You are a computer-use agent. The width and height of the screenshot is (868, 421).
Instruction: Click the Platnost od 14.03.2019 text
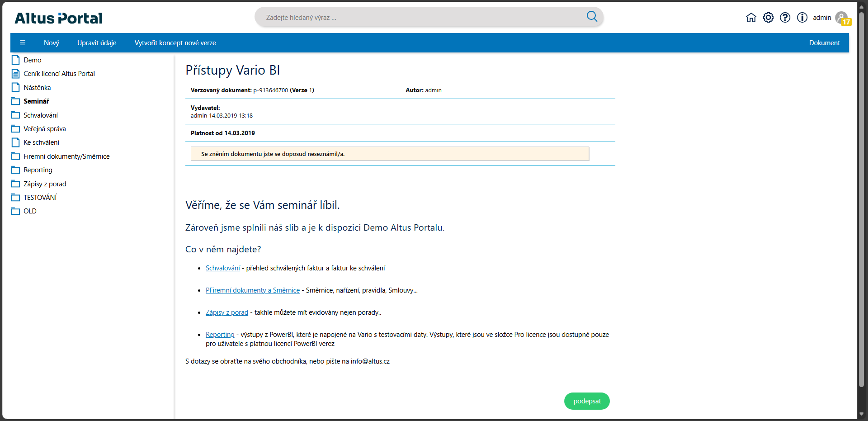click(223, 133)
